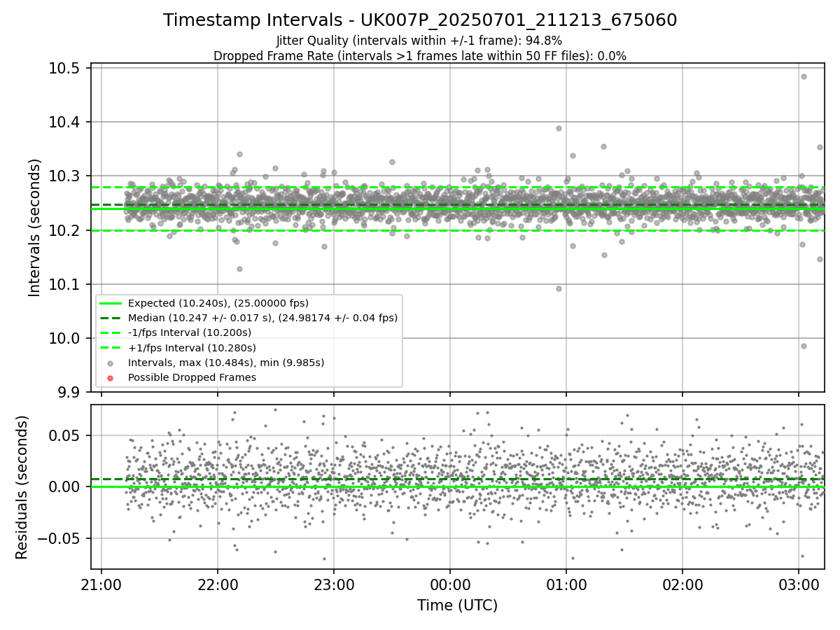Click the 'Time (UTC)' x-axis label
This screenshot has width=840, height=630.
point(457,605)
